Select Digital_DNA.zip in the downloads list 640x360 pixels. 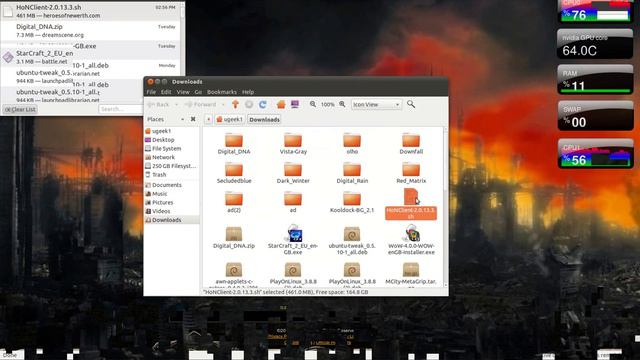(90, 31)
